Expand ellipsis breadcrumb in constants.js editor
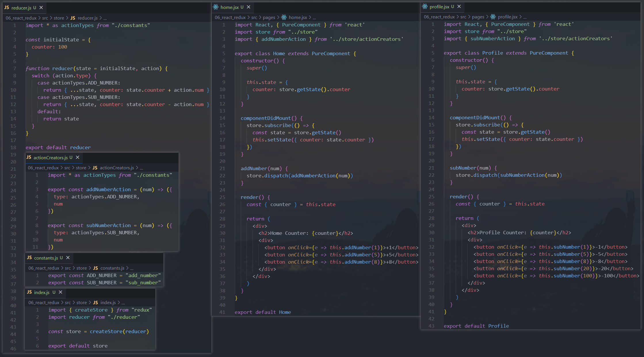Viewport: 644px width, 357px height. [x=132, y=268]
